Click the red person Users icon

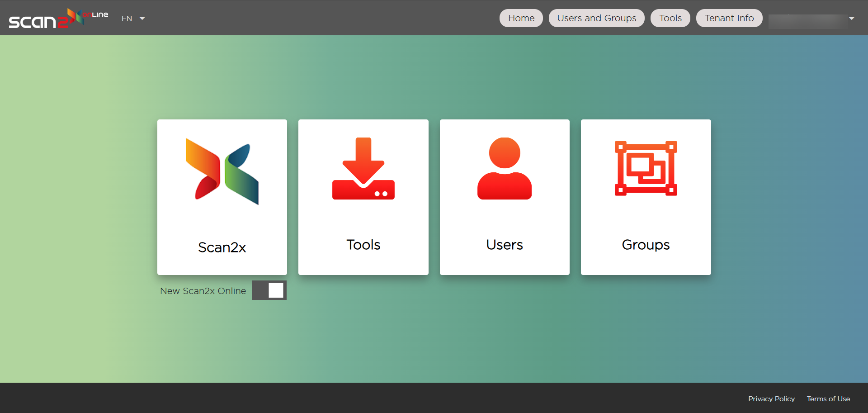[x=504, y=169]
